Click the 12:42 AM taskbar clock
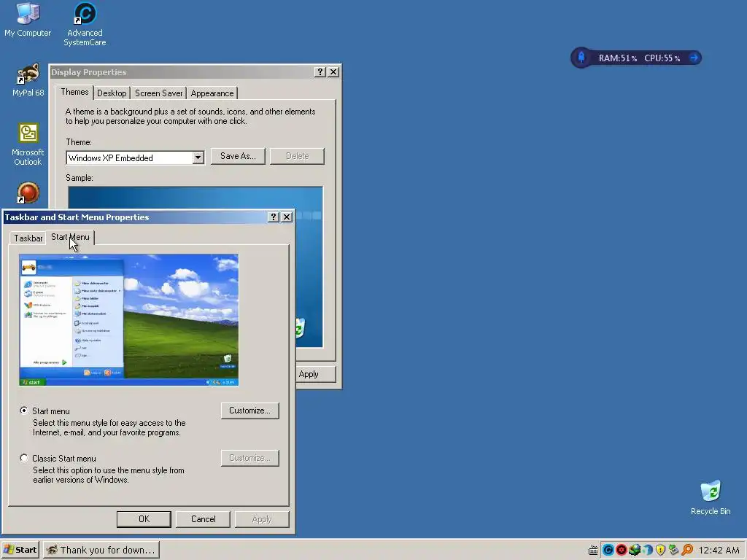 (719, 551)
